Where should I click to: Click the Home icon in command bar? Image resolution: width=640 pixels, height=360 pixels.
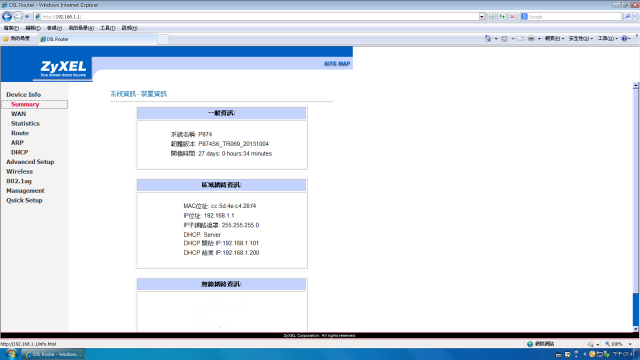488,38
